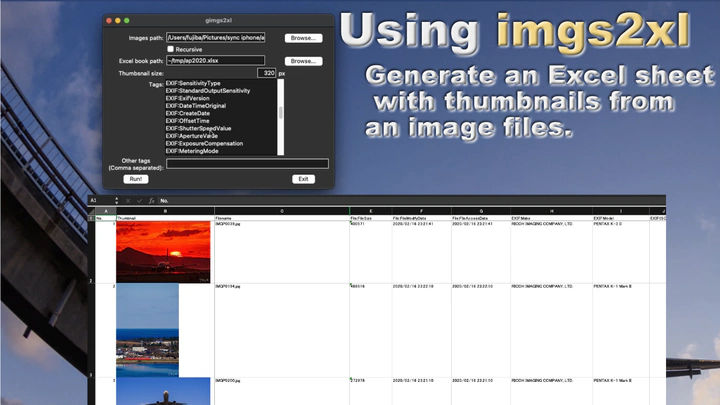
Task: Select EXIF:CreateDate in the Tags list
Action: 193,114
